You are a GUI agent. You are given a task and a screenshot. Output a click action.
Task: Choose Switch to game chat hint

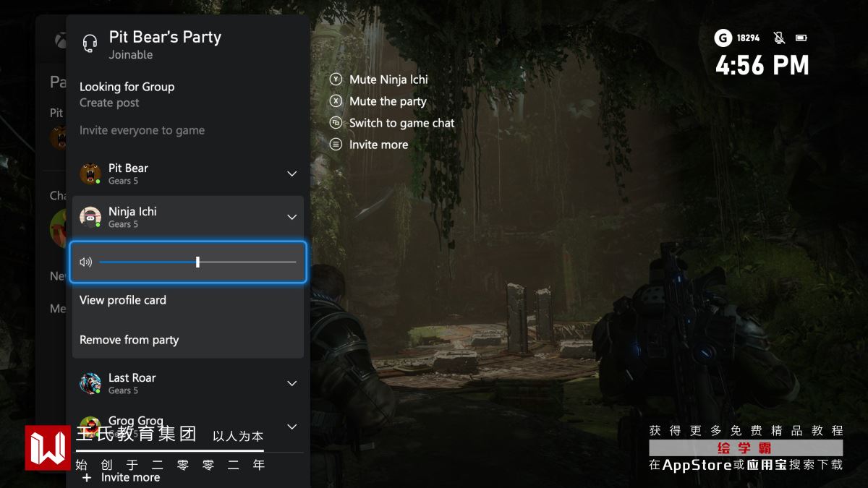point(401,123)
